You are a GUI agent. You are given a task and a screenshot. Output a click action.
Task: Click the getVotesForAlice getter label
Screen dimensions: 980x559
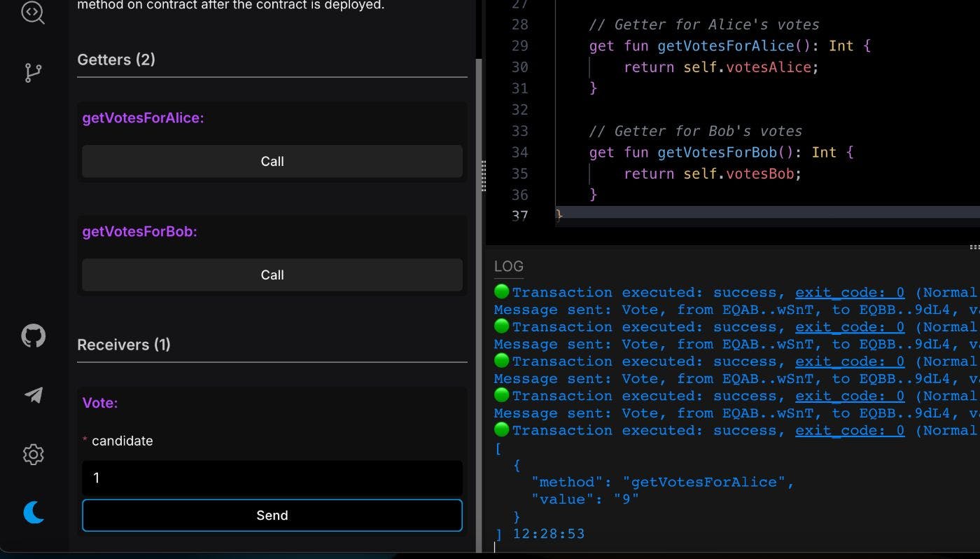click(143, 118)
